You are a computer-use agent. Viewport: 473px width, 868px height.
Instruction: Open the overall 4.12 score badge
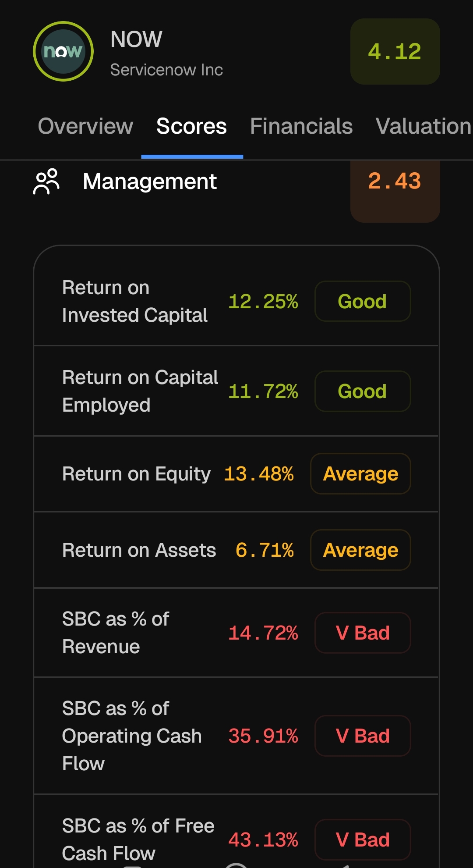pyautogui.click(x=395, y=51)
